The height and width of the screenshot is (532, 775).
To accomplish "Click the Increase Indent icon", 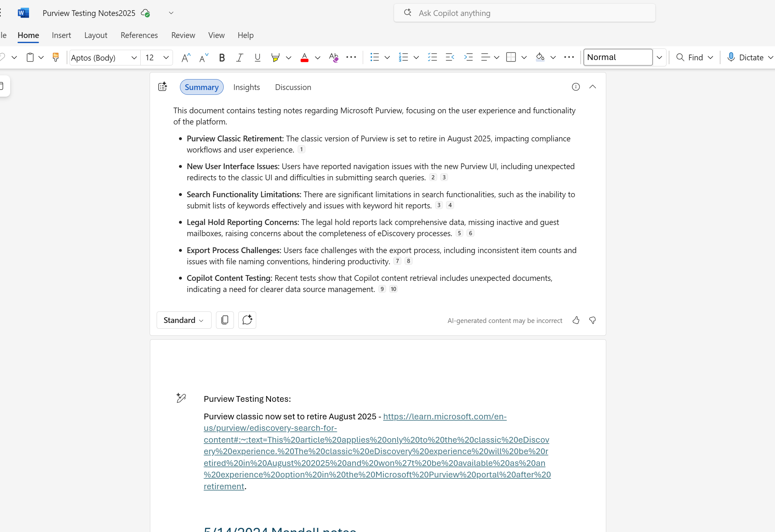I will click(468, 57).
